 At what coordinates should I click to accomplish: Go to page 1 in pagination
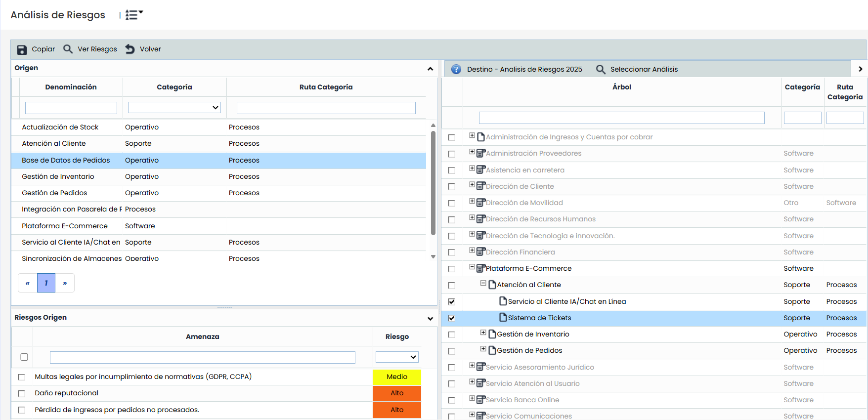tap(46, 283)
